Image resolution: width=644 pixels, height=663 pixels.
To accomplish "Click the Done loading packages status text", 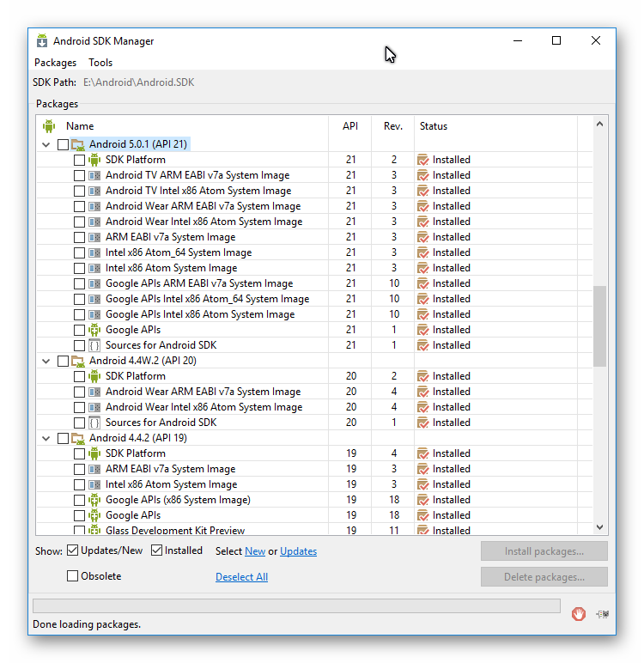I will [87, 624].
